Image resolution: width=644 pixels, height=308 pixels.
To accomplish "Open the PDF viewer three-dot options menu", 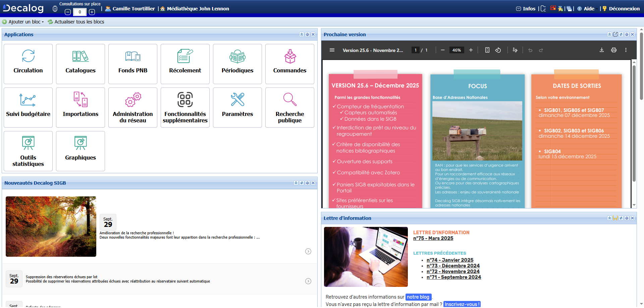I will (x=626, y=50).
